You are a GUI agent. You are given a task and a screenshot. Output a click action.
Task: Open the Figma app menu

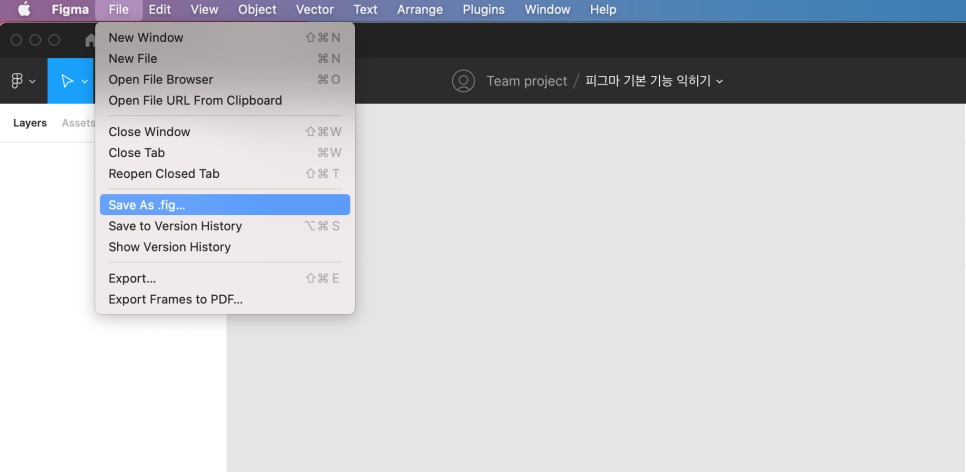tap(70, 10)
